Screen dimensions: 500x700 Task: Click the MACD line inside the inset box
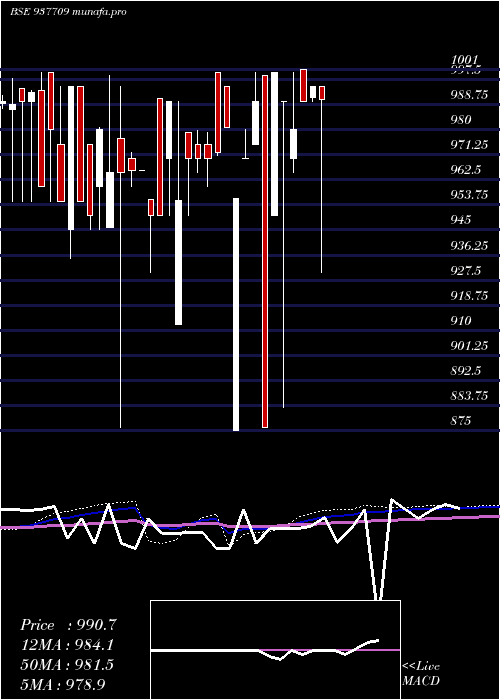(265, 650)
